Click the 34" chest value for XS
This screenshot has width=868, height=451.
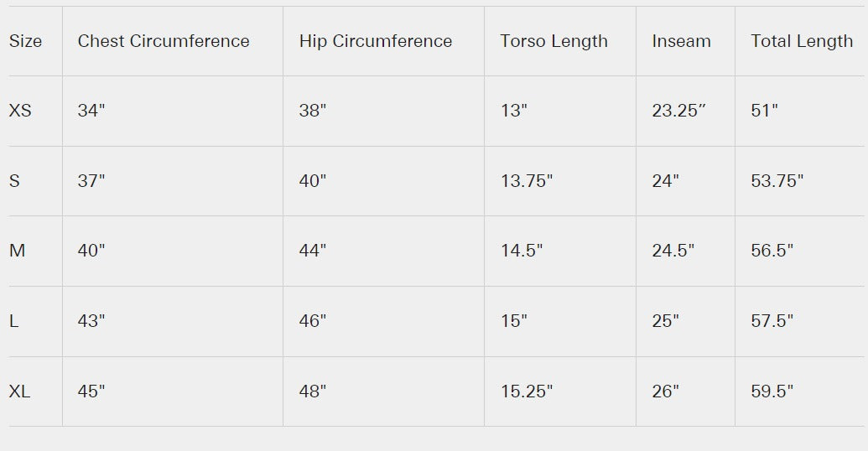[x=91, y=111]
